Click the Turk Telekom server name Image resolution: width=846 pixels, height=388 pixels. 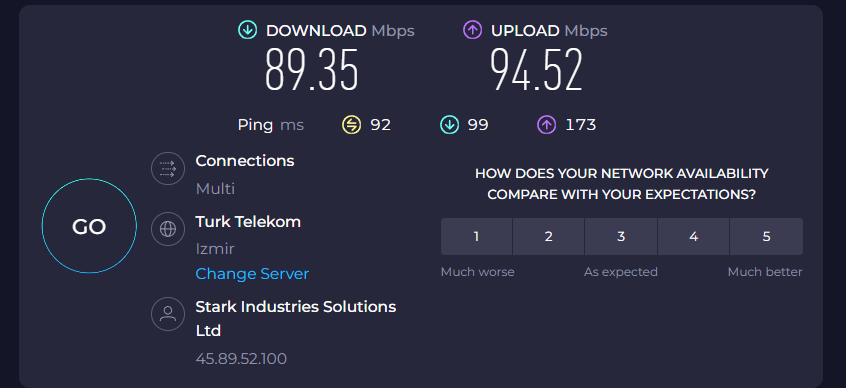tap(248, 222)
